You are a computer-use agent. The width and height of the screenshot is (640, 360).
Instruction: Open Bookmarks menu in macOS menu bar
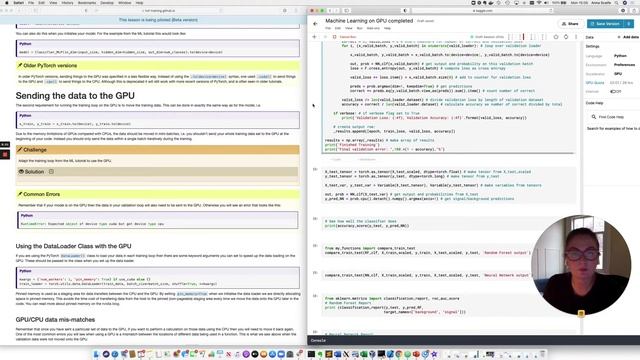tap(87, 2)
